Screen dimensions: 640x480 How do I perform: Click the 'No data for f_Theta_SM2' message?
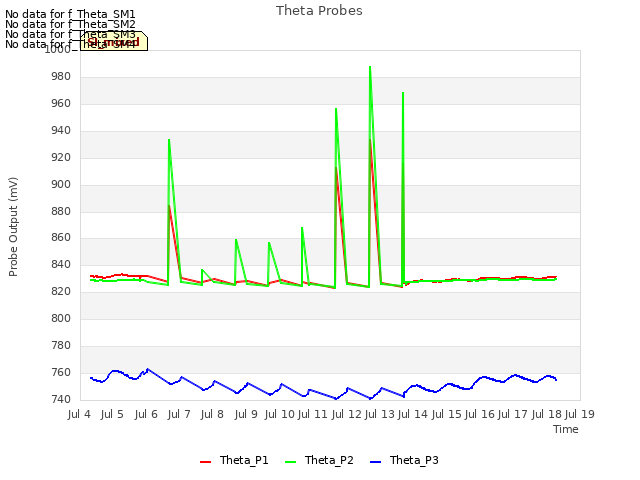coord(70,24)
